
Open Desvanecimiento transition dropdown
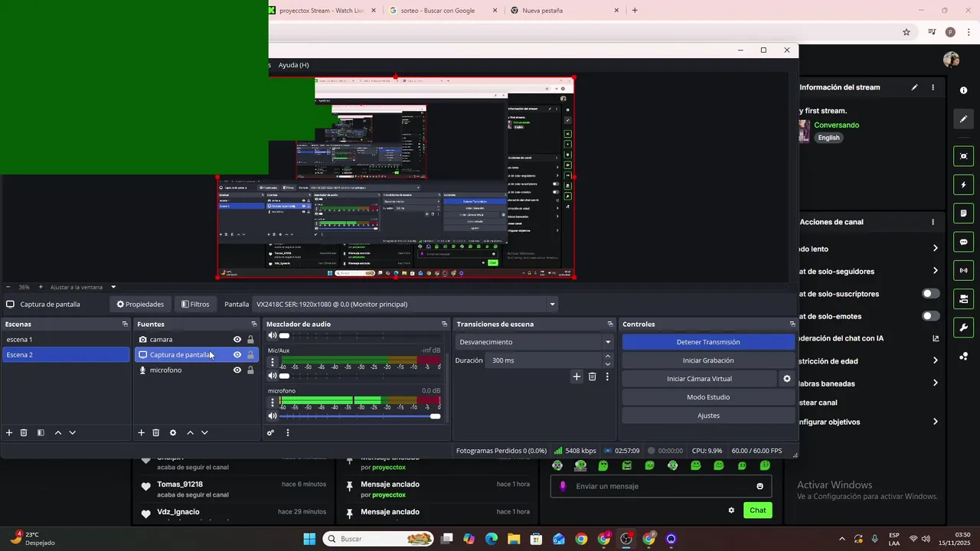534,342
